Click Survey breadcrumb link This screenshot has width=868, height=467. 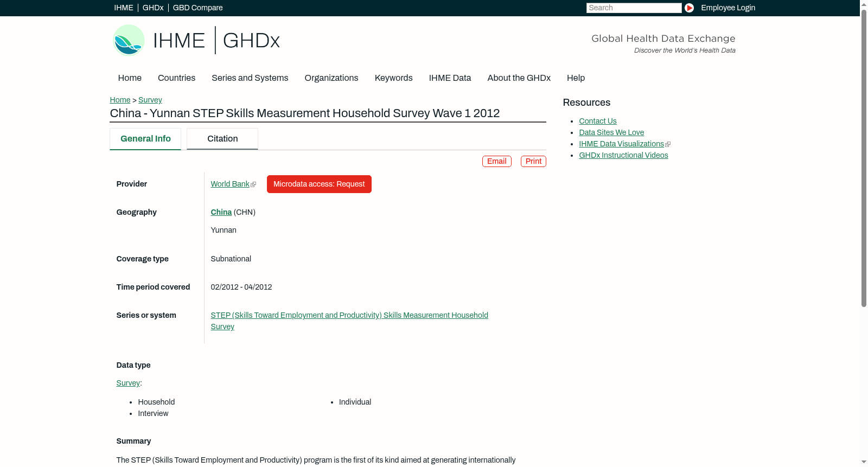[150, 100]
